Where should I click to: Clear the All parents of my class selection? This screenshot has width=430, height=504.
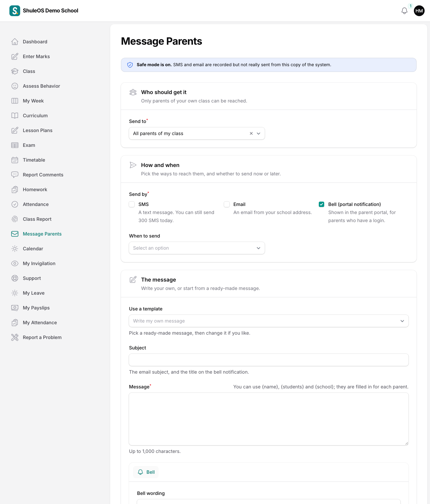pos(251,133)
